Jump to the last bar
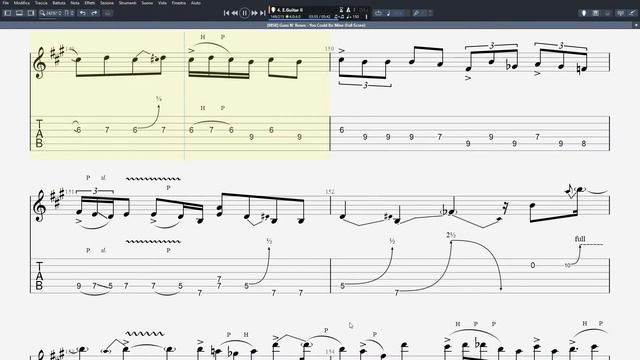The height and width of the screenshot is (360, 640). (x=262, y=13)
